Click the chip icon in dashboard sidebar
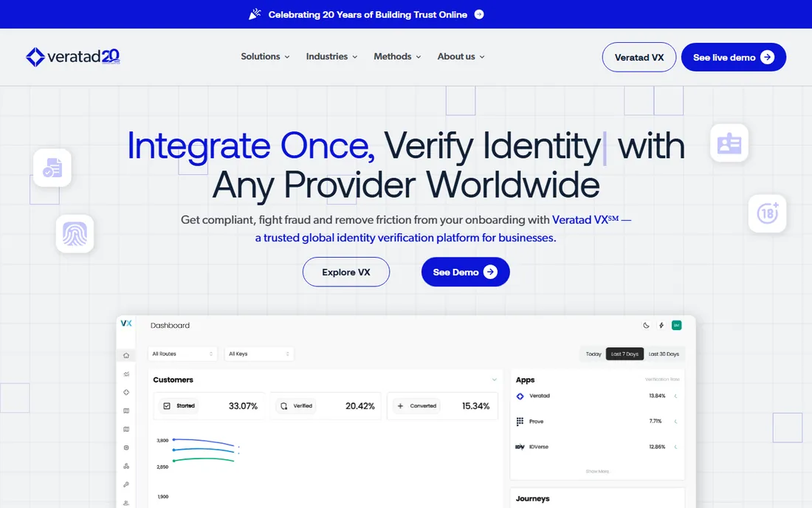812x508 pixels. pos(125,447)
